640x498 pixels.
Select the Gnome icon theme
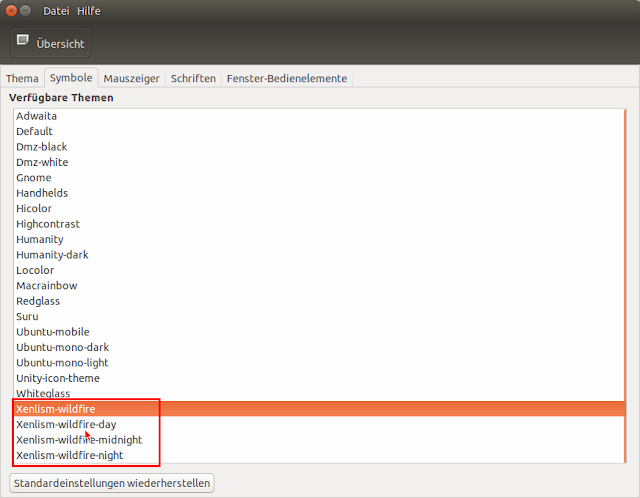point(319,178)
